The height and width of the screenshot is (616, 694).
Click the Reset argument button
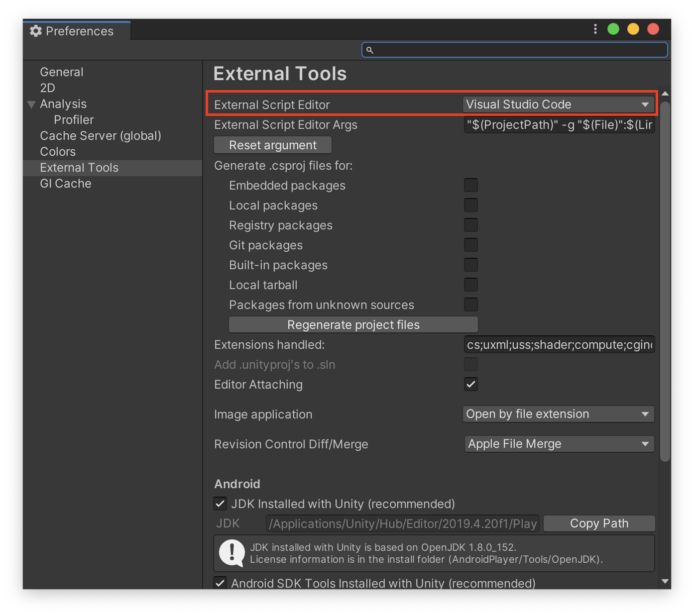tap(273, 145)
